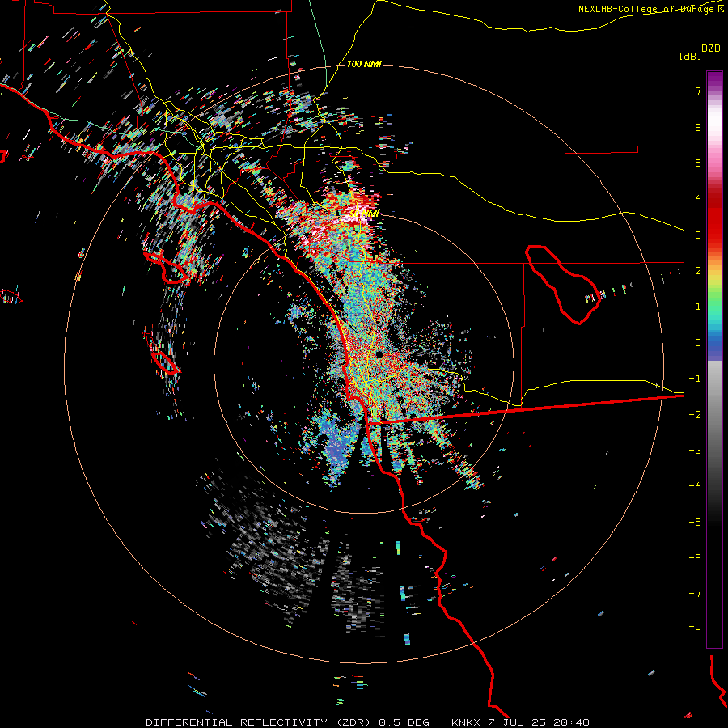Click the -5 dB tick label on the scale

click(x=695, y=523)
